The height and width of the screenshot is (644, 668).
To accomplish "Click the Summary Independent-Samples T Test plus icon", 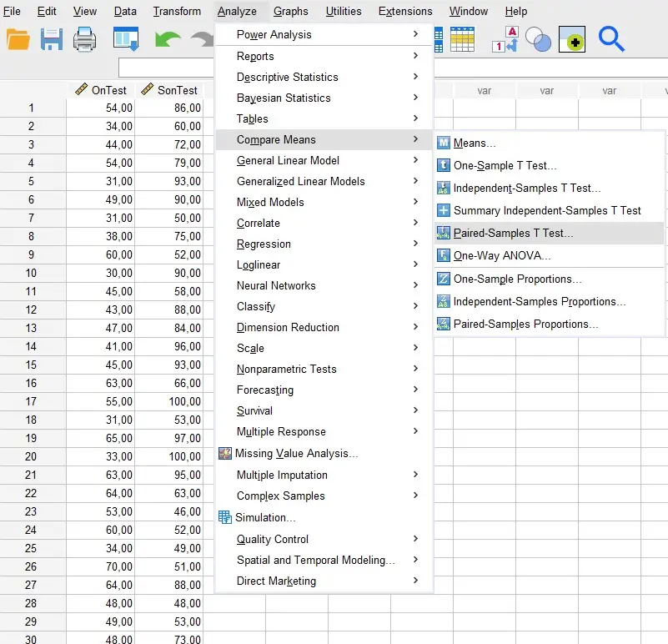I will [x=443, y=210].
